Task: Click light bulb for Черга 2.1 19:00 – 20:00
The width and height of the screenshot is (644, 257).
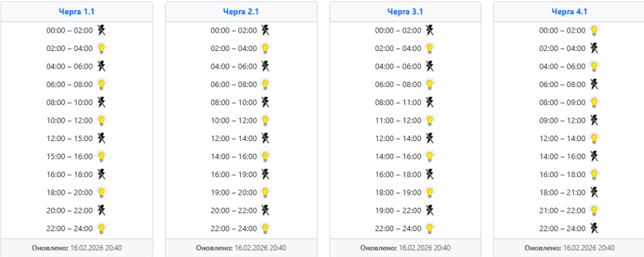Action: coord(266,192)
